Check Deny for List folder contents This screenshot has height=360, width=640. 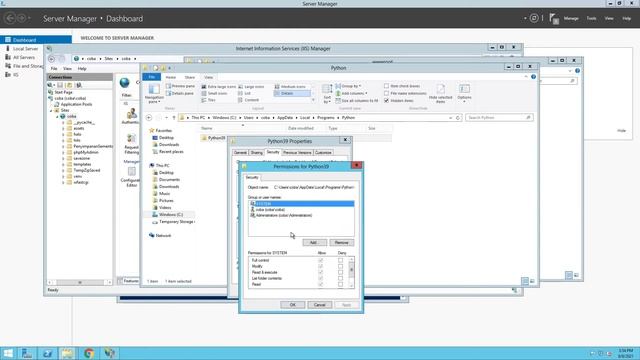coord(340,278)
